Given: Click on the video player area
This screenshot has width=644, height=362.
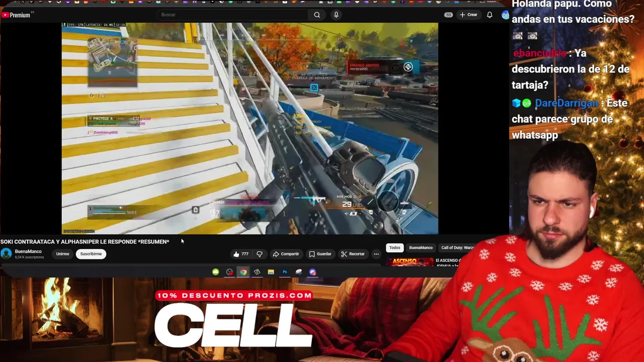Looking at the screenshot, I should tap(250, 128).
